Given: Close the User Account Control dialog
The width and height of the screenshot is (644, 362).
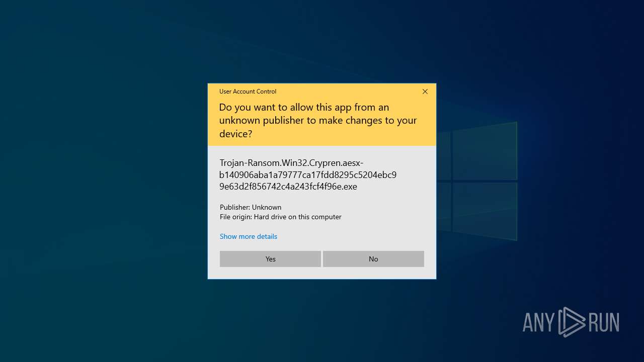Looking at the screenshot, I should tap(425, 92).
